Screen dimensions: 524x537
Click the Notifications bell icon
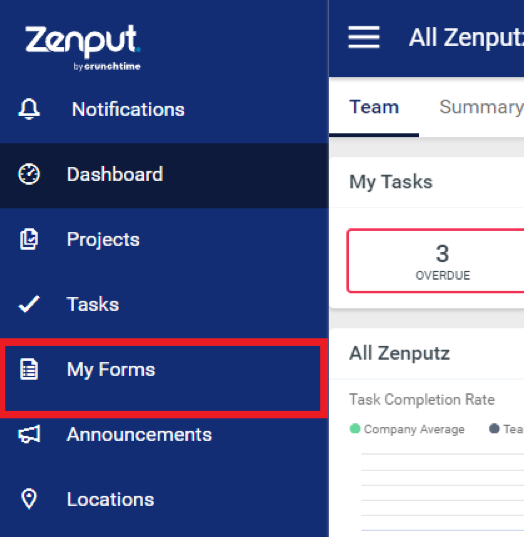click(29, 109)
